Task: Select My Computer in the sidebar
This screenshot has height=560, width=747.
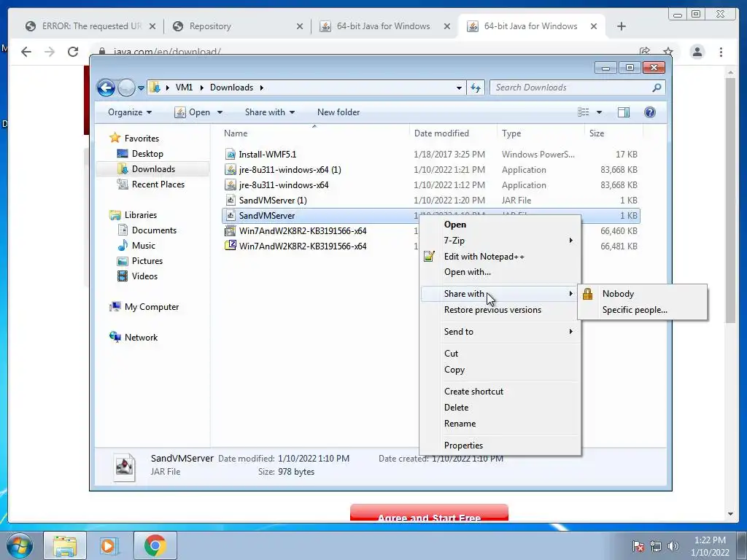Action: point(152,307)
